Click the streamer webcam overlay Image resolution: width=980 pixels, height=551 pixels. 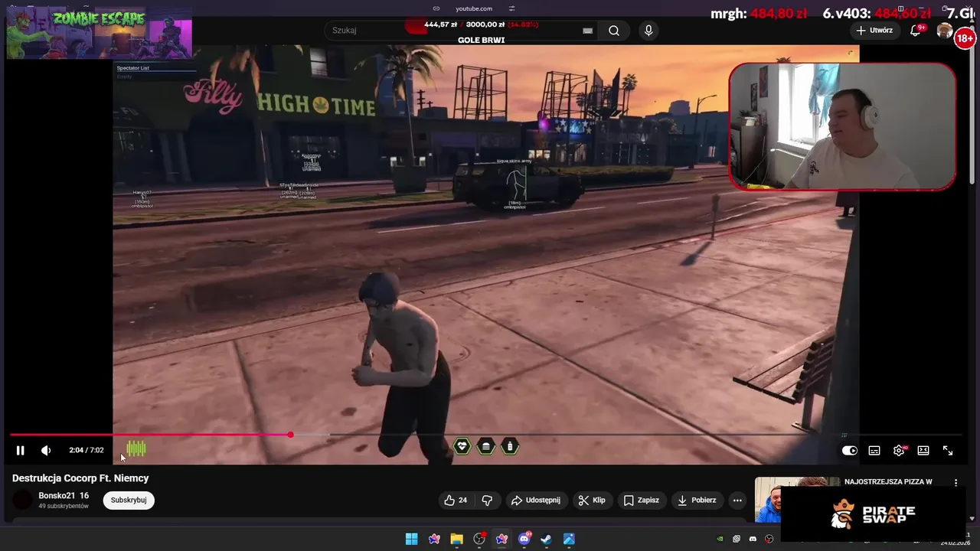[x=842, y=126]
